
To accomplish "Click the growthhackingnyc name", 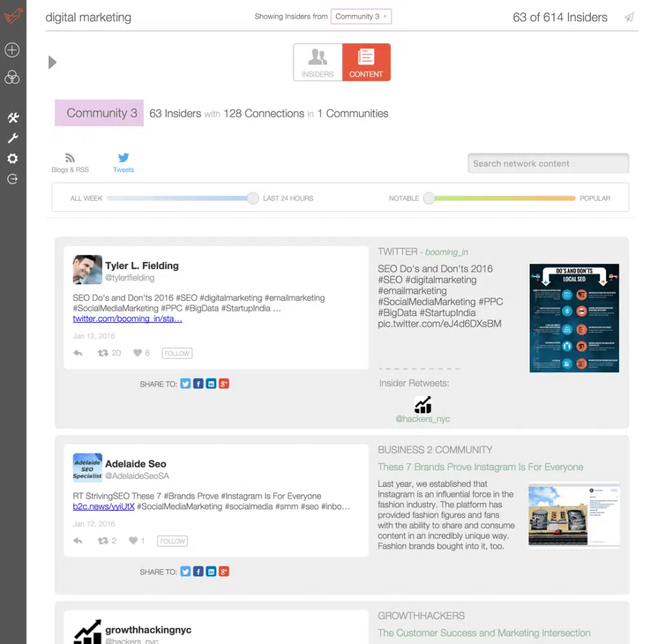I will pyautogui.click(x=148, y=630).
